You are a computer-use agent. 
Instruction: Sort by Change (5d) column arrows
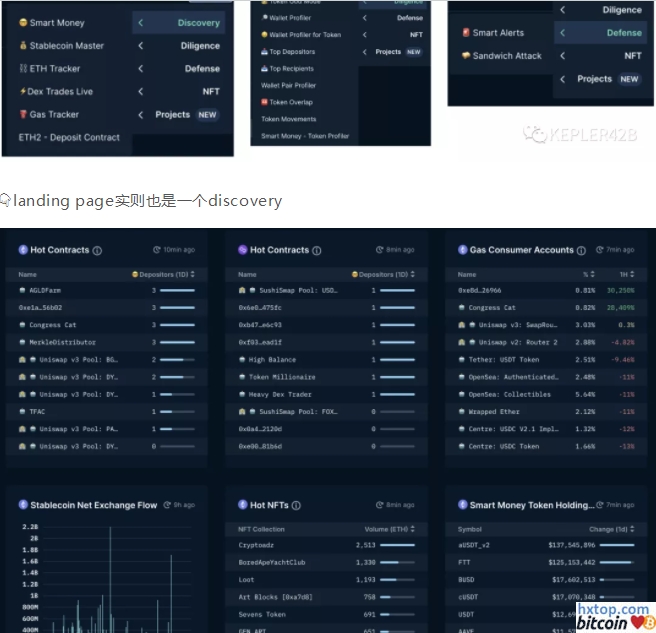click(632, 529)
